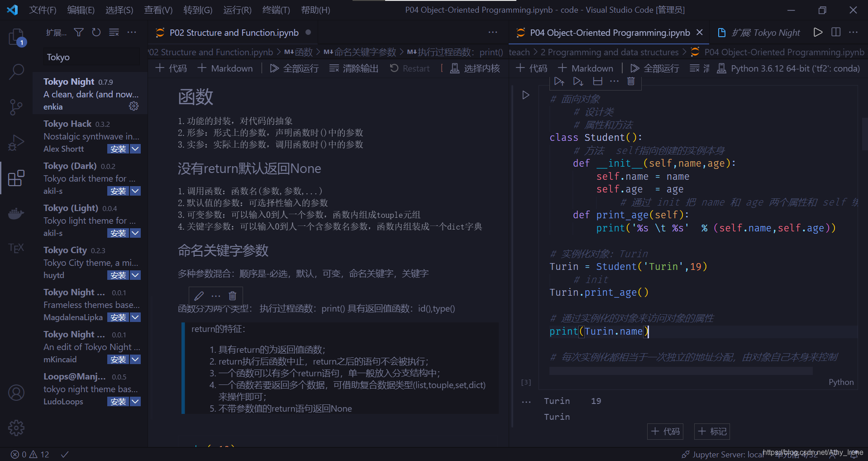Select the Extensions view icon

coord(16,178)
